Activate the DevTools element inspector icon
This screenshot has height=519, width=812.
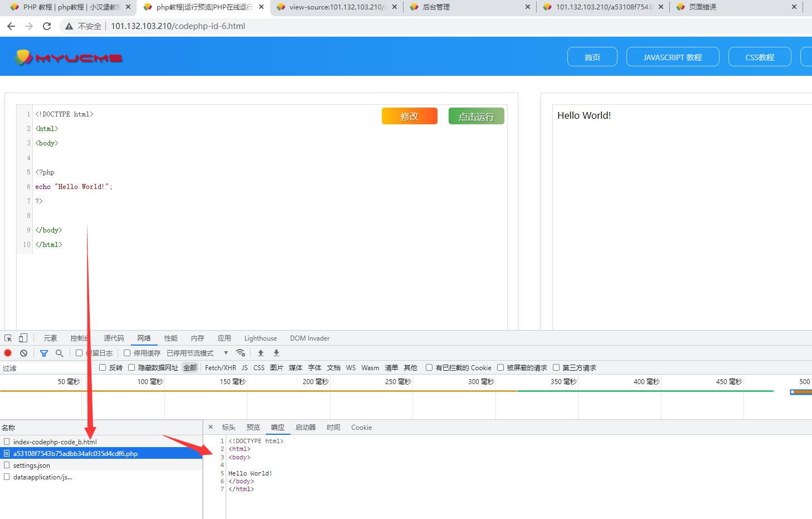pyautogui.click(x=8, y=338)
